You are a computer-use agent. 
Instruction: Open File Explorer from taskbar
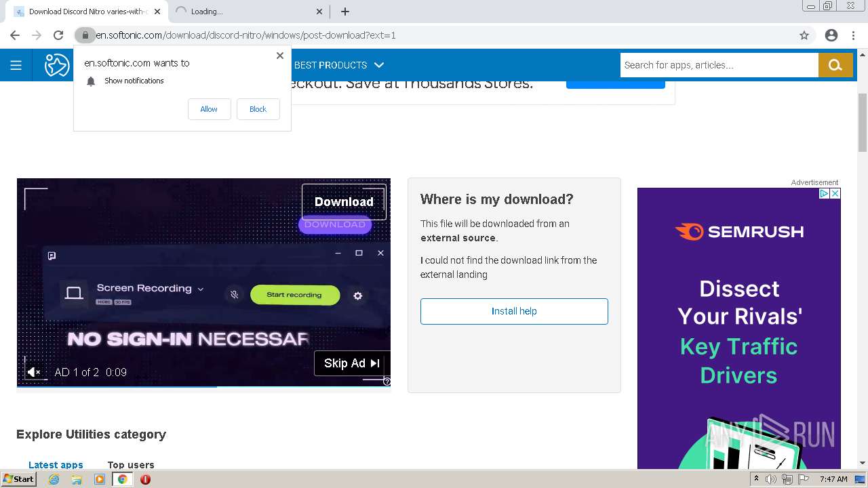(x=77, y=479)
